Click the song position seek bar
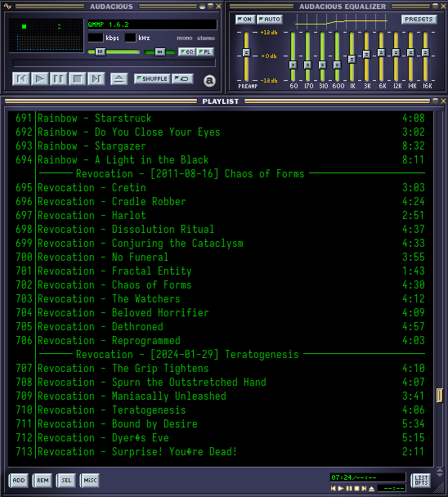Screen dimensions: 448x497 (x=114, y=63)
